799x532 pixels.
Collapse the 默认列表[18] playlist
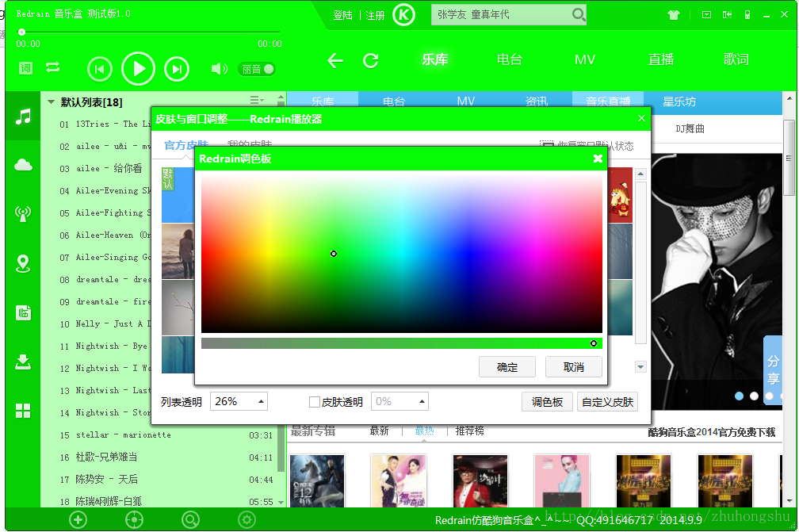click(51, 102)
